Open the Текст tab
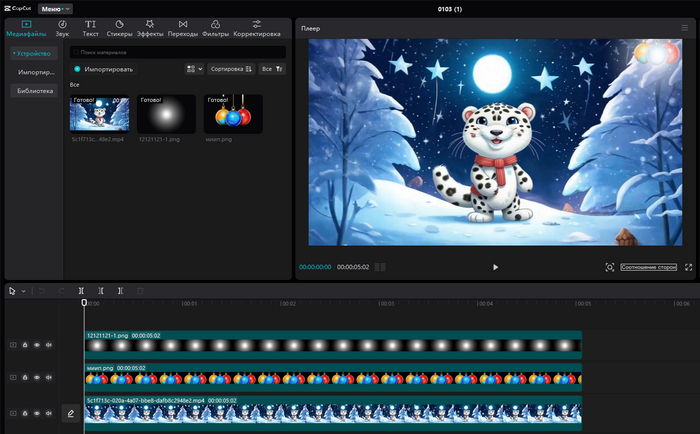The height and width of the screenshot is (434, 700). click(x=90, y=28)
